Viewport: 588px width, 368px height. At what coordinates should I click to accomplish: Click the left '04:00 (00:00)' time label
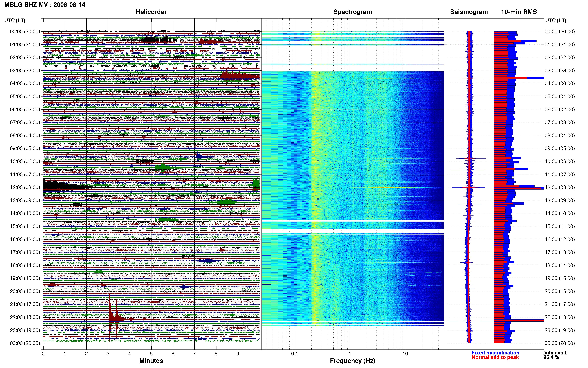[25, 83]
